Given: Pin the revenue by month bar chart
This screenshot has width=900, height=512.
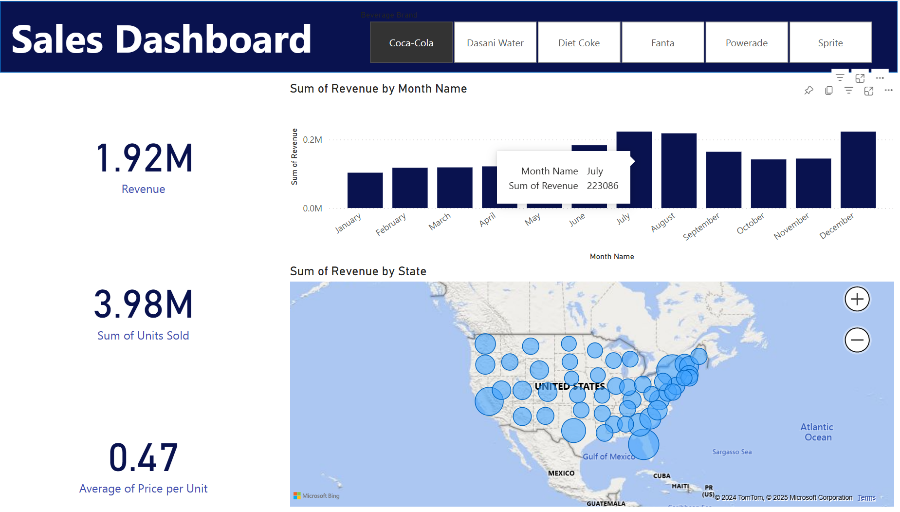Looking at the screenshot, I should point(809,91).
